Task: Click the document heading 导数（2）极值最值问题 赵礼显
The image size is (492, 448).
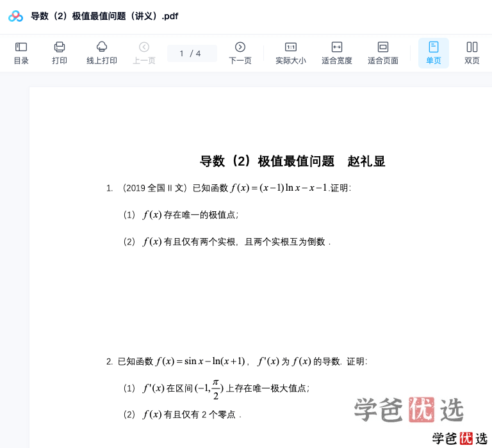Action: [292, 161]
